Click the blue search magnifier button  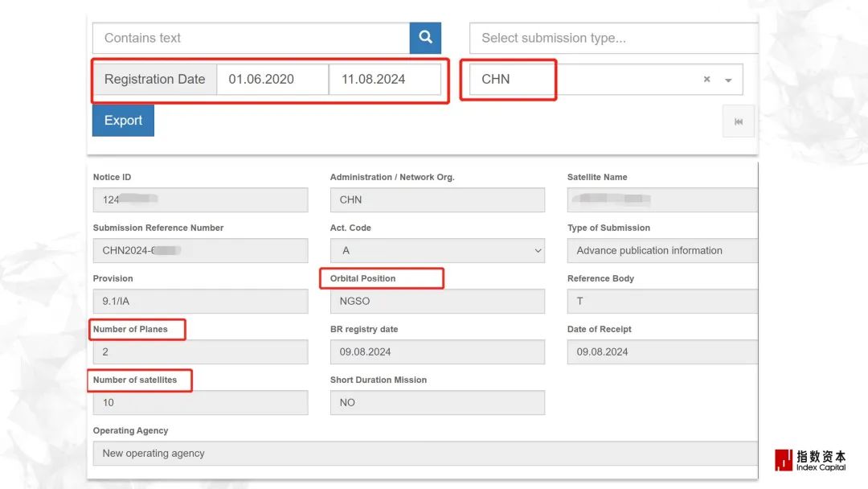[425, 38]
